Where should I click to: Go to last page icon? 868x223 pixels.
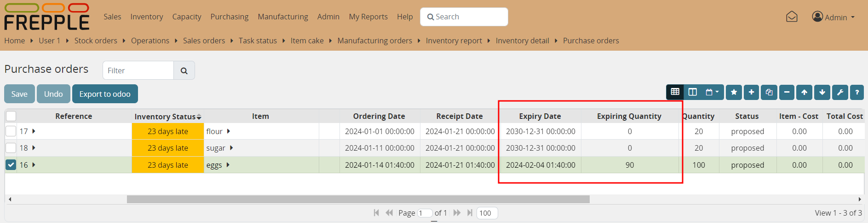(x=470, y=212)
